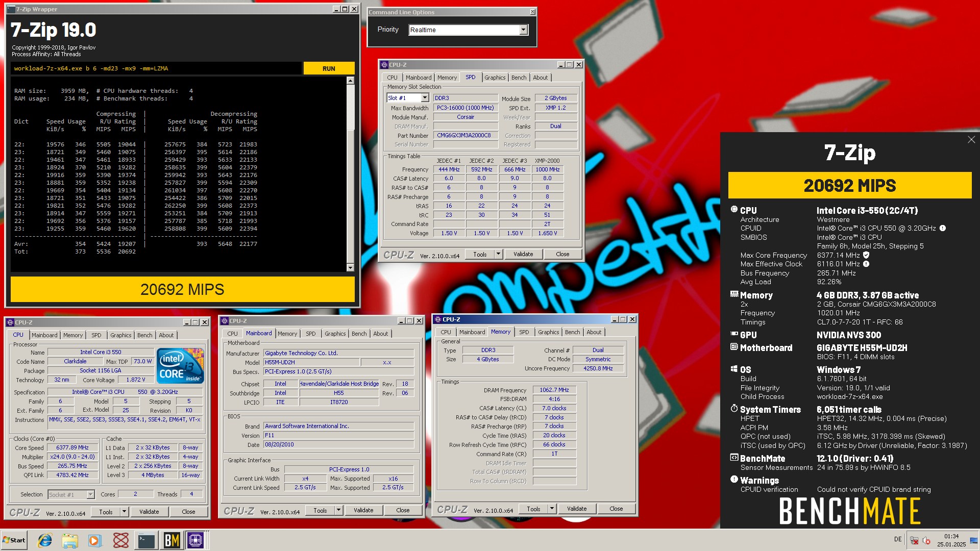Open Windows Explorer folder icon in taskbar

point(70,540)
